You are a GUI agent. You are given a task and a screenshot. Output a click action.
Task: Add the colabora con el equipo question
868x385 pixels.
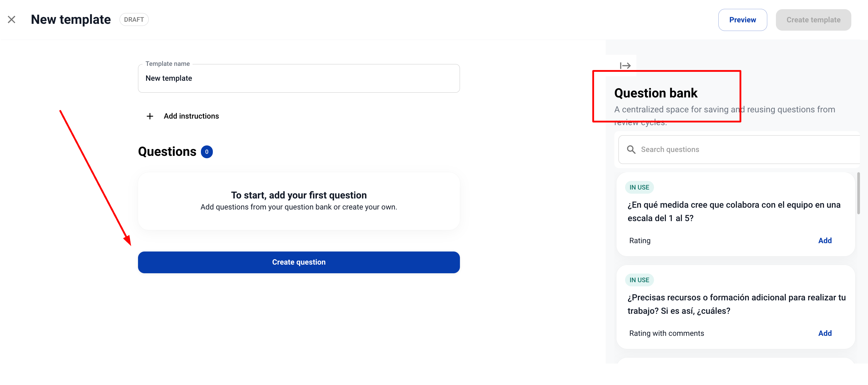[x=824, y=240]
